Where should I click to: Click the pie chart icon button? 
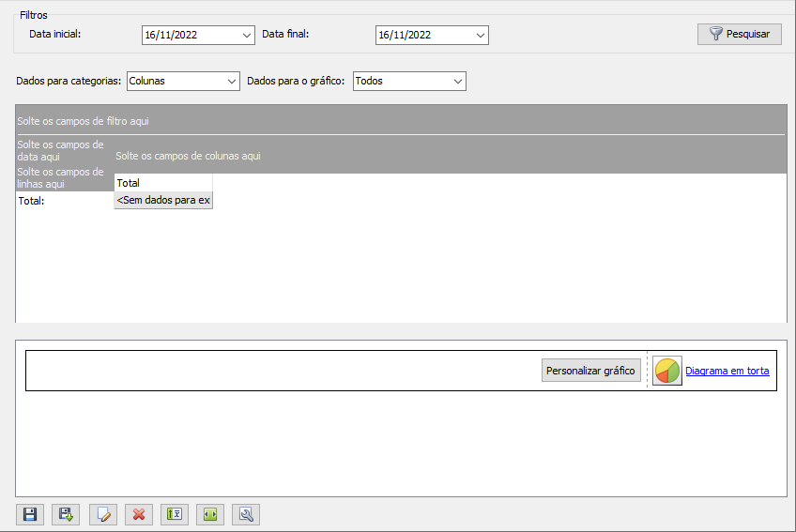667,371
